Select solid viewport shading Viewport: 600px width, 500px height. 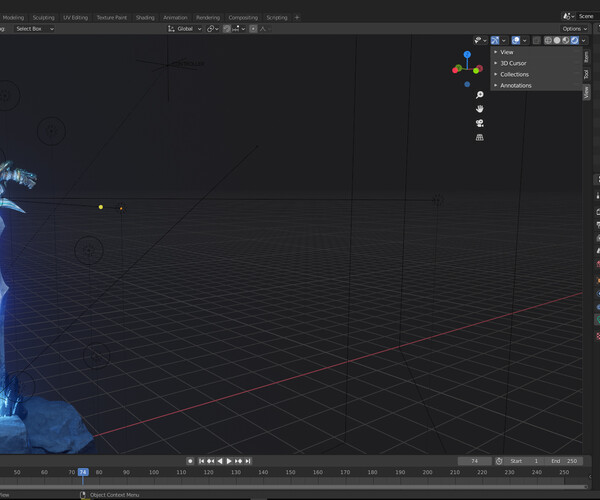coord(557,40)
